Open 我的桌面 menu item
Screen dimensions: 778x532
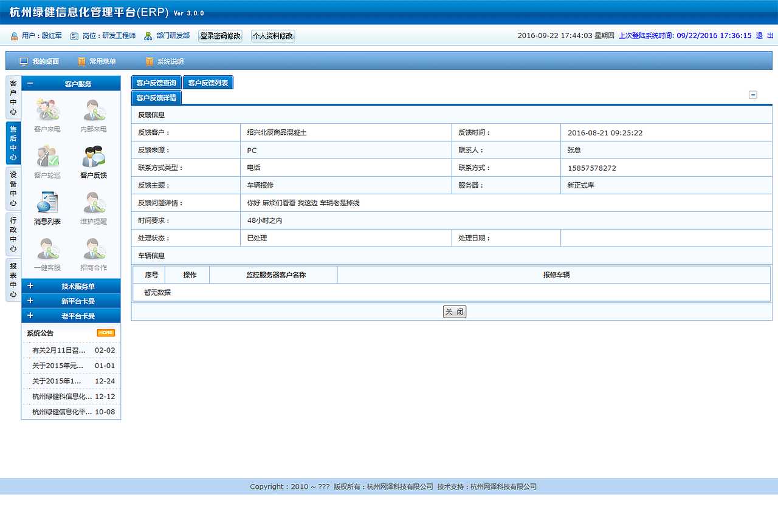(46, 61)
